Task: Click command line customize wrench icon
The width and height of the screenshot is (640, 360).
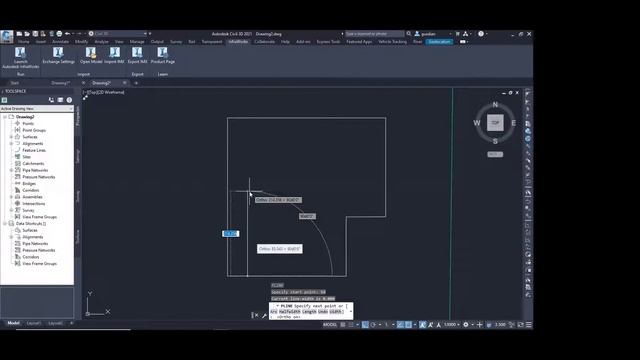Action: (264, 315)
